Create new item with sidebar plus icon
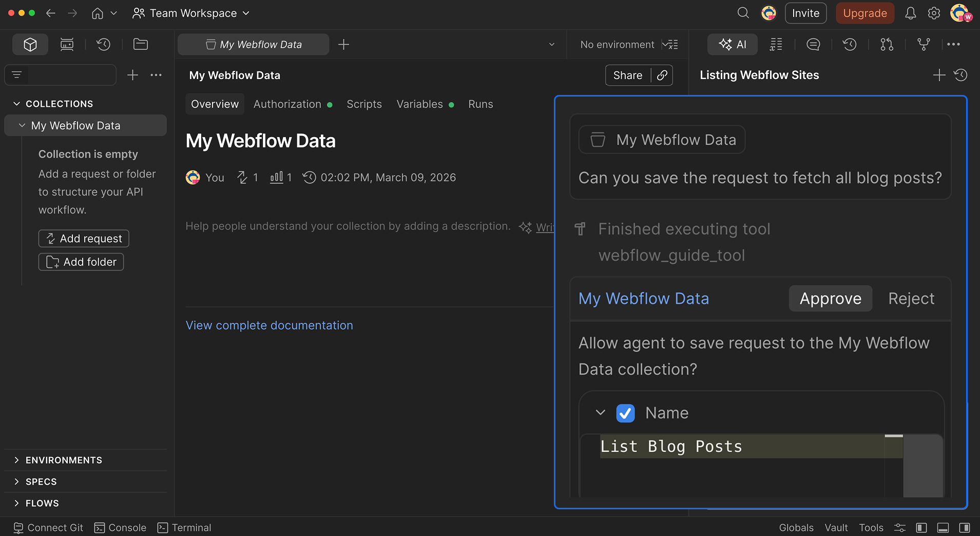Image resolution: width=980 pixels, height=536 pixels. coord(132,75)
